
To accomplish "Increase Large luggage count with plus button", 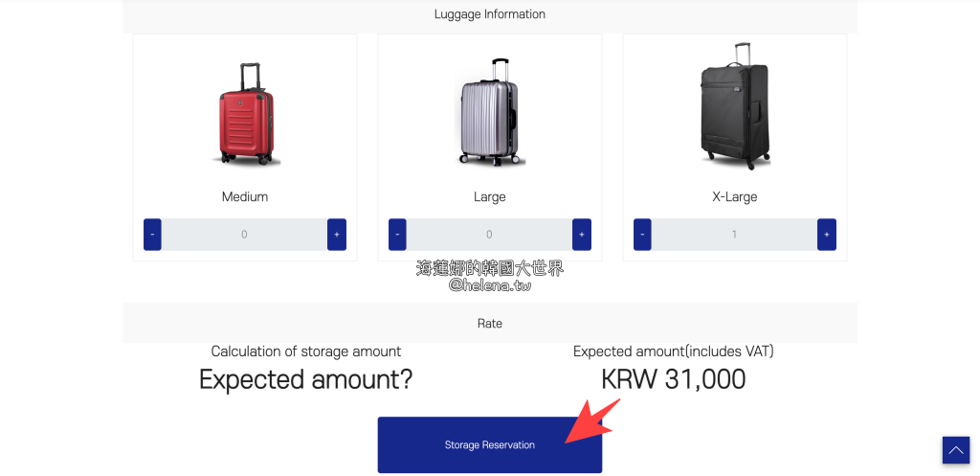I will point(581,235).
